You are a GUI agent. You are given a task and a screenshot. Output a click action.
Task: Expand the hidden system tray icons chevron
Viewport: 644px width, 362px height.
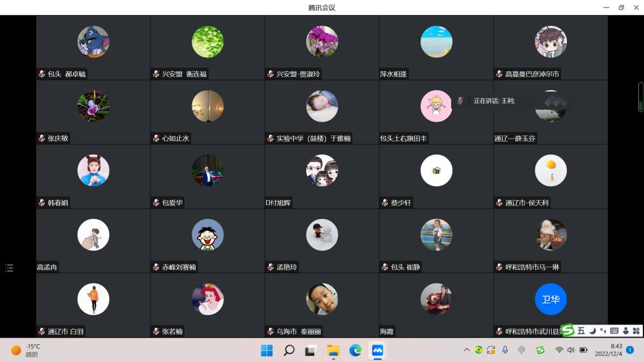click(466, 350)
